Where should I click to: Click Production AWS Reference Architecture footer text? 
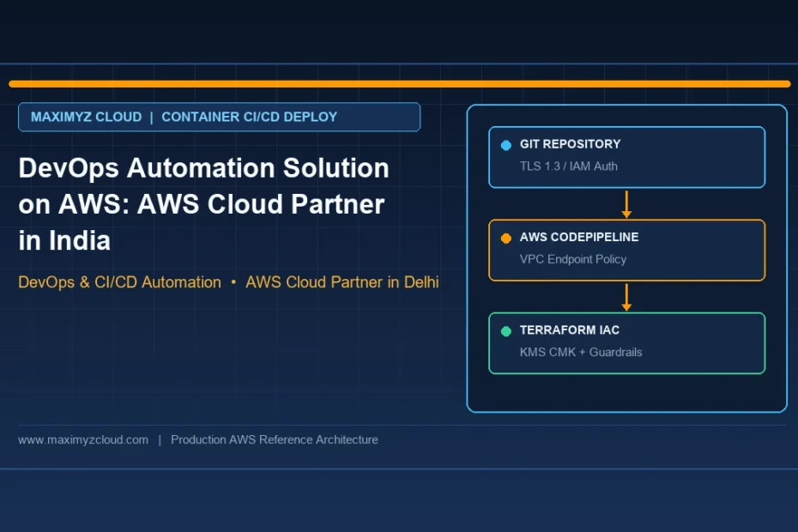(x=275, y=440)
